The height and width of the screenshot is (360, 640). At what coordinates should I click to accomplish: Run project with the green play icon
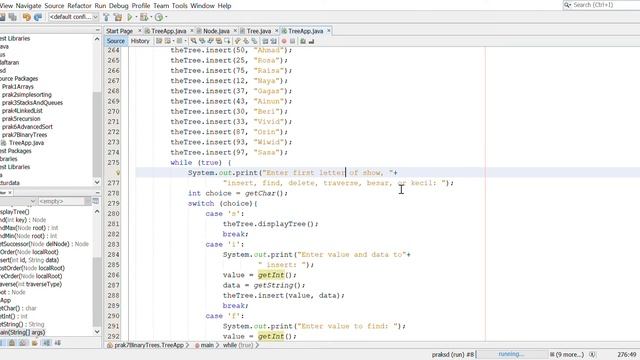click(130, 17)
